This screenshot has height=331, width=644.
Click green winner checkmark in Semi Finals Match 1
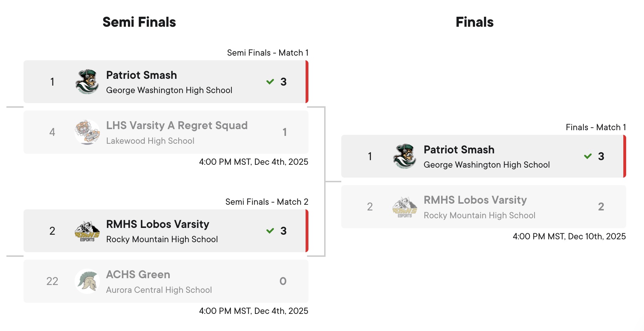pyautogui.click(x=270, y=82)
